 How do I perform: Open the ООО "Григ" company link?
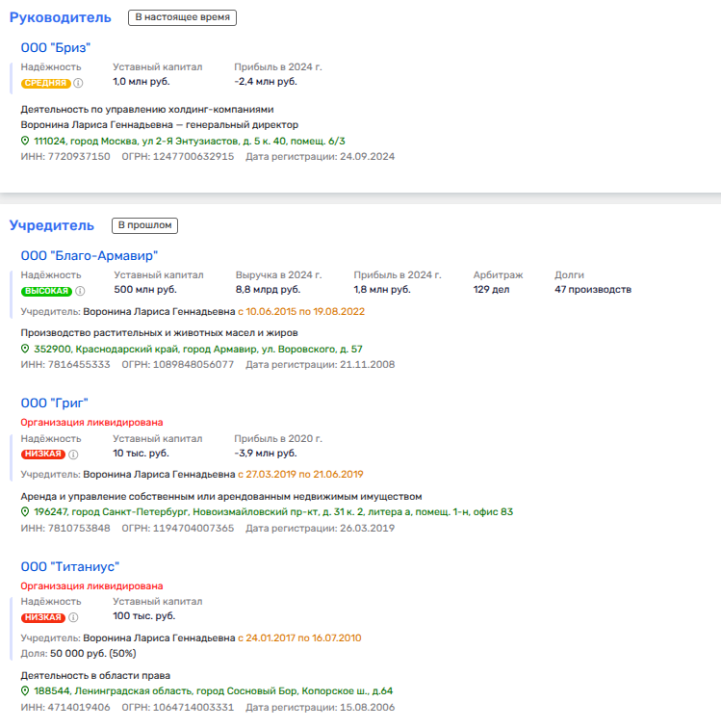(55, 403)
